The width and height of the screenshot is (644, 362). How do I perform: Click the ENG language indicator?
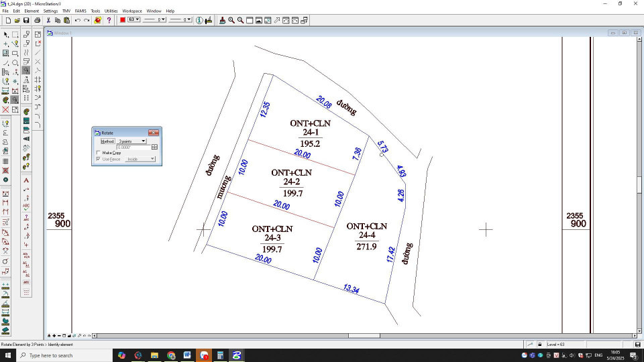[598, 355]
